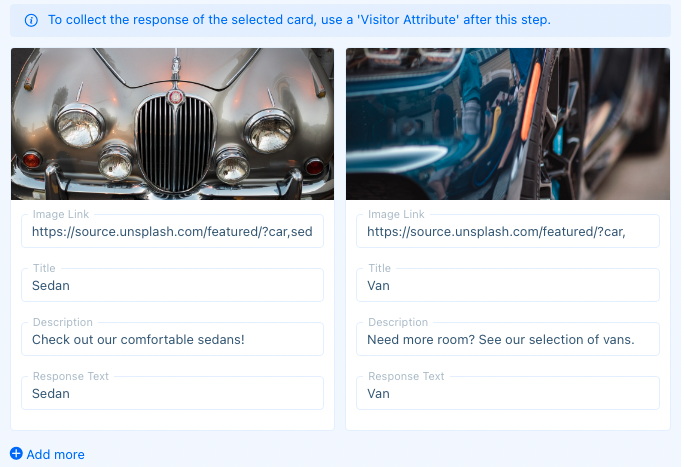
Task: Click the Sedan Response Text field
Action: (173, 393)
